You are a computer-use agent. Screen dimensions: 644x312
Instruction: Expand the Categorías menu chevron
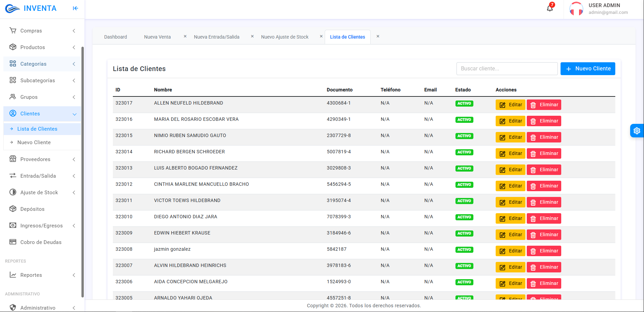(74, 64)
